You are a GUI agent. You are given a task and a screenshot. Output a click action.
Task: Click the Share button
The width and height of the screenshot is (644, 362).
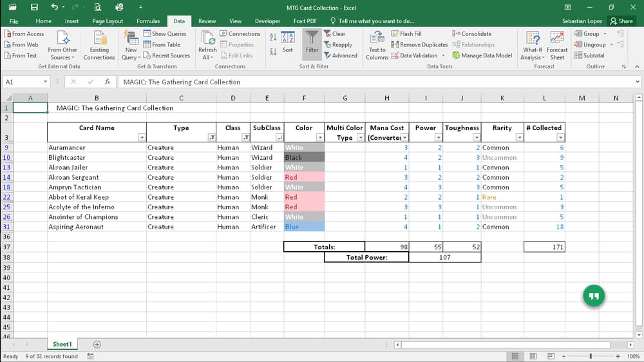pos(621,21)
